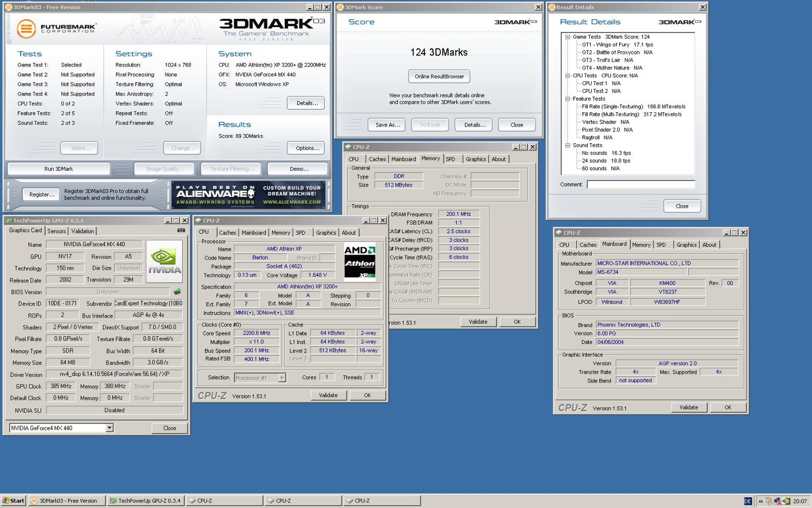
Task: Show hidden tray icons with the chevron
Action: tap(760, 501)
